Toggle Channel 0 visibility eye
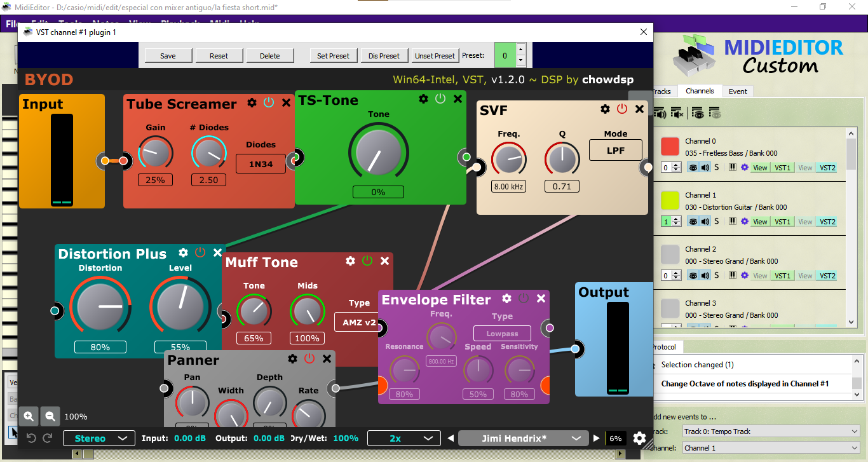Image resolution: width=868 pixels, height=462 pixels. click(693, 168)
